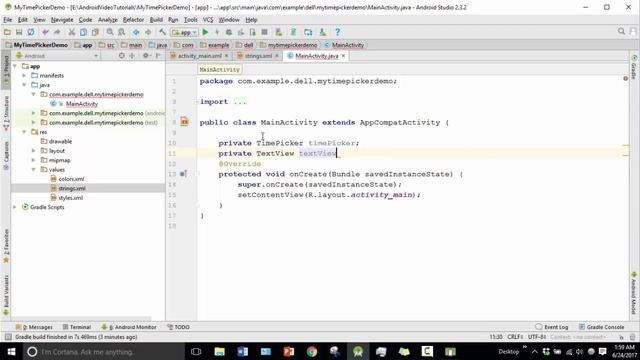This screenshot has height=360, width=640.
Task: Open the VCS menu
Action: 208,20
